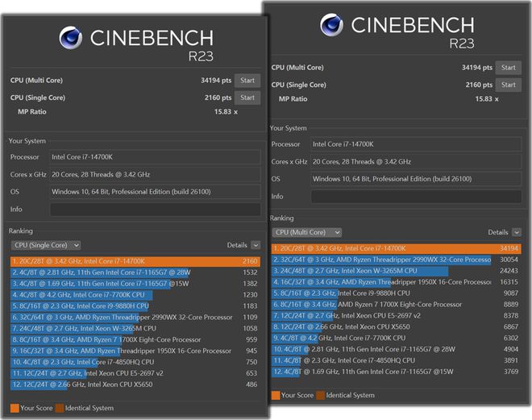Expand Details arrow in the left window

click(256, 245)
